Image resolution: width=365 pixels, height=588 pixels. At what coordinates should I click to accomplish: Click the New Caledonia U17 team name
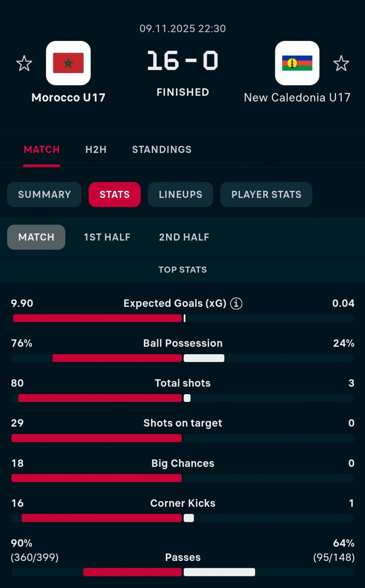coord(297,98)
